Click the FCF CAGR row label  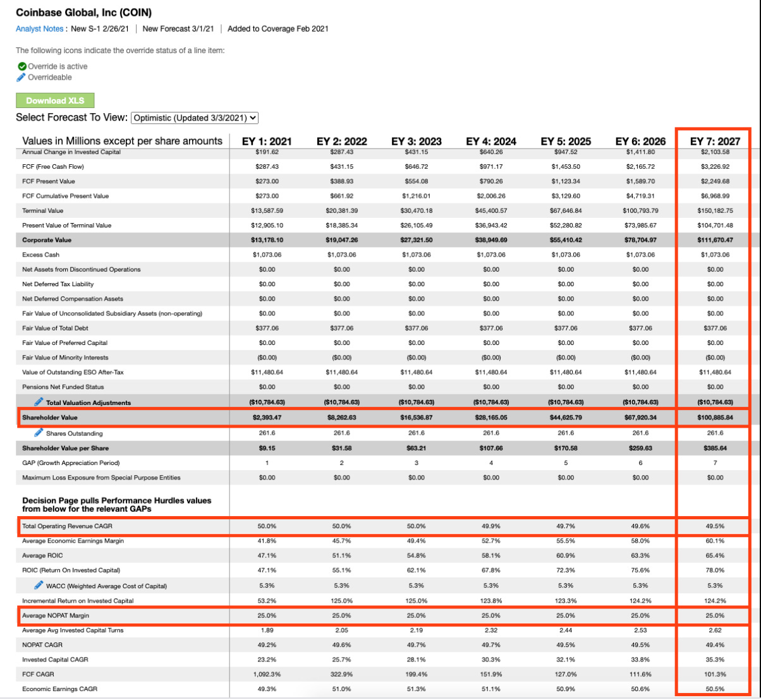click(x=38, y=674)
